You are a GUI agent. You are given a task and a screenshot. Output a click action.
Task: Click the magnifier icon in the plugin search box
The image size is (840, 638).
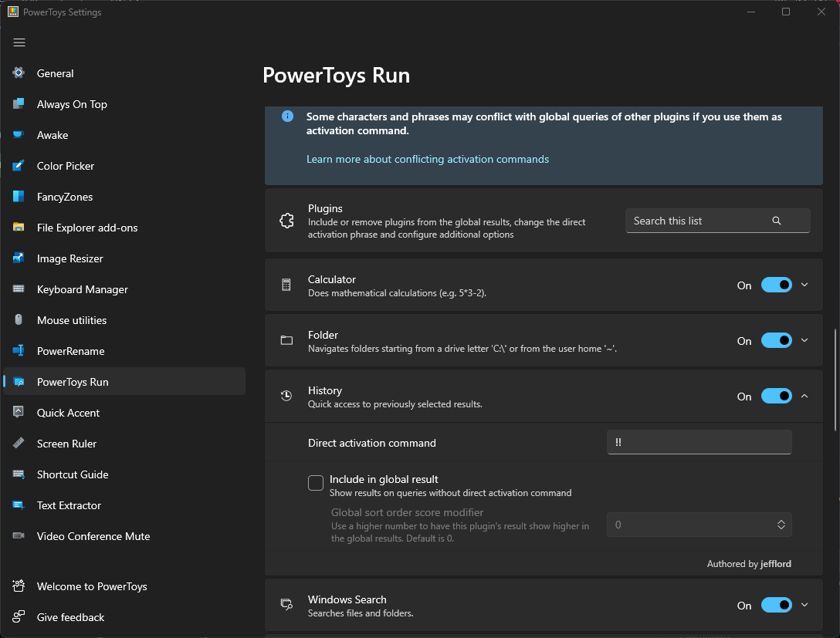[777, 221]
